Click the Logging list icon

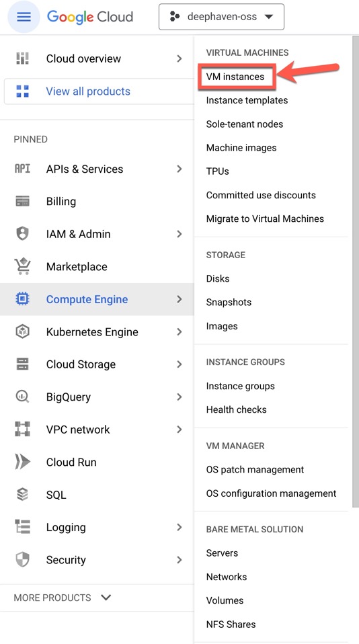(23, 527)
